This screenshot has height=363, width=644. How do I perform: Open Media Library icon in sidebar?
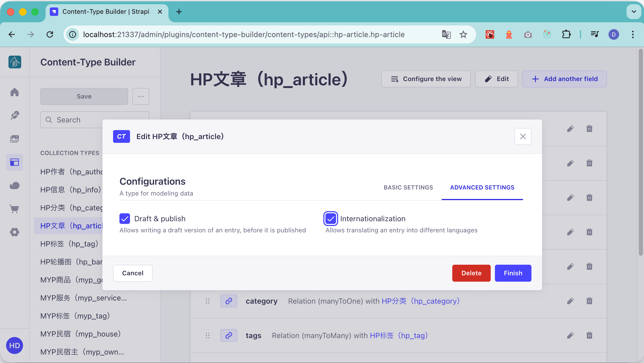pos(15,139)
